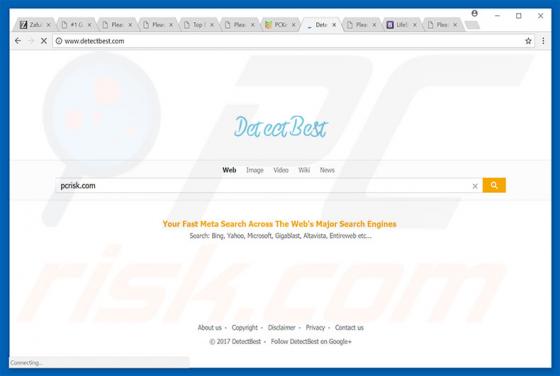Open the Disclaimer link
Viewport: 560px width, 376px height.
point(282,327)
